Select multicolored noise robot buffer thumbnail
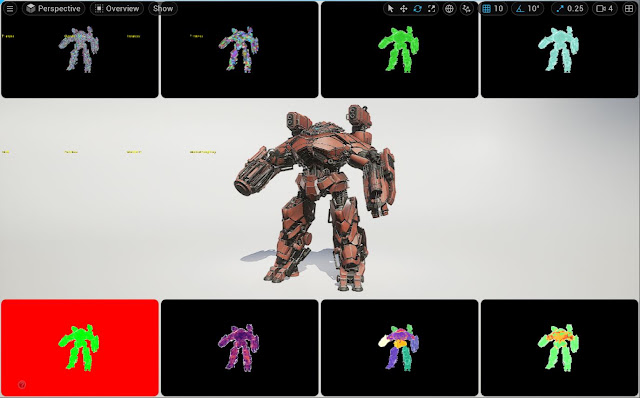 coord(240,49)
